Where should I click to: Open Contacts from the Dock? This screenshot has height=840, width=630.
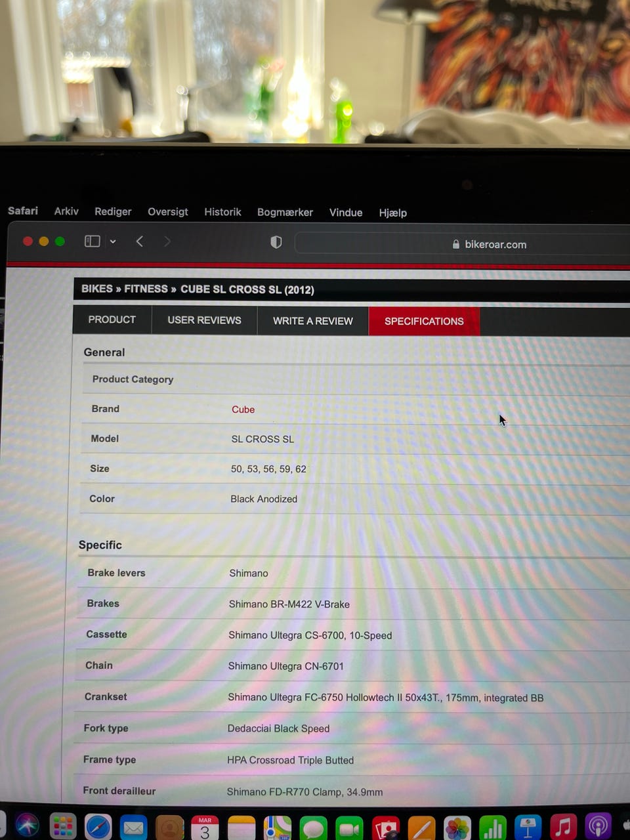click(x=169, y=828)
